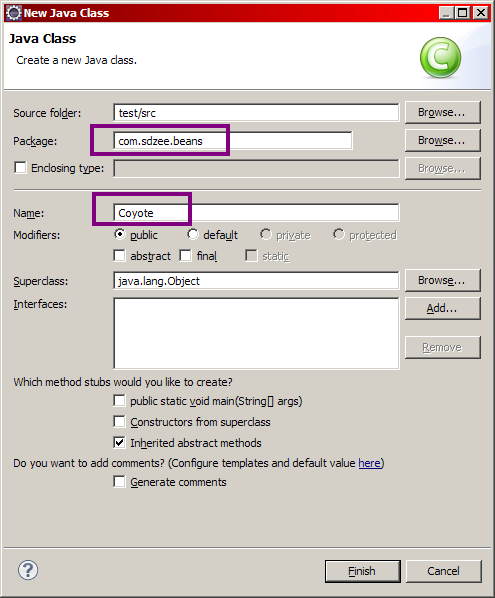Image resolution: width=495 pixels, height=598 pixels.
Task: Browse for the source folder
Action: 442,112
